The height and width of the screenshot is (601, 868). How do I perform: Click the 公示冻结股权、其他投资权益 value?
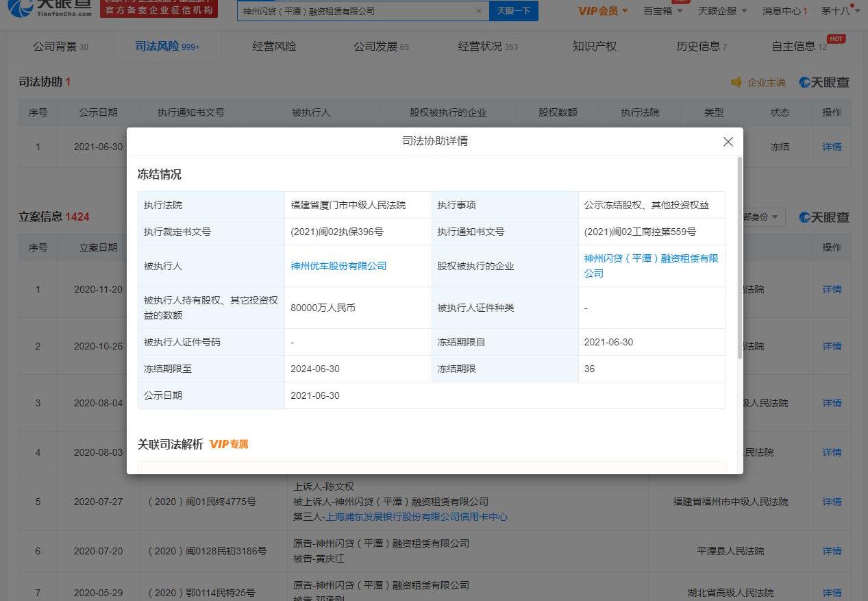point(646,205)
